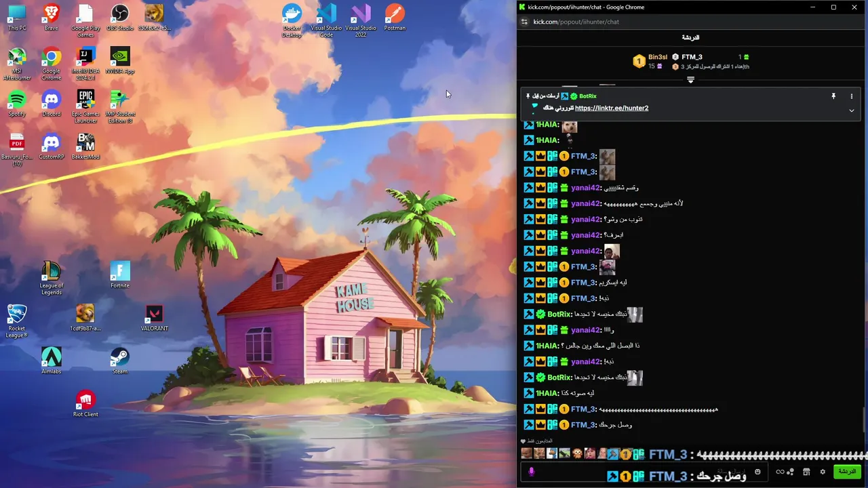Open Google Play Games shortcut
868x488 pixels.
pos(85,21)
